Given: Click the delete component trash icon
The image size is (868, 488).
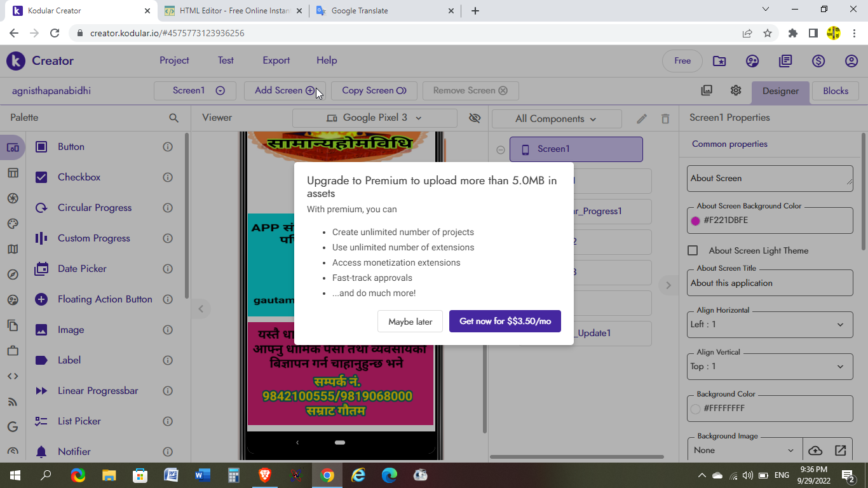Looking at the screenshot, I should [x=665, y=119].
